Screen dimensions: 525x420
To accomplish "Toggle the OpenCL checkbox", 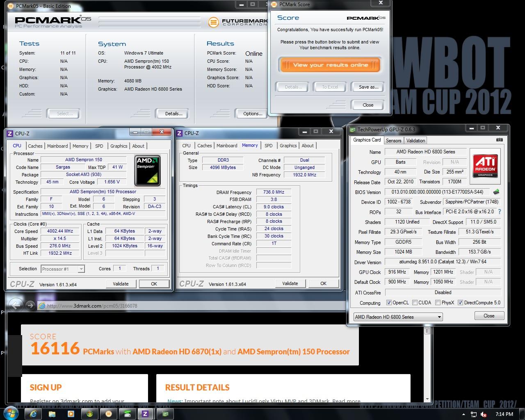I will (389, 303).
